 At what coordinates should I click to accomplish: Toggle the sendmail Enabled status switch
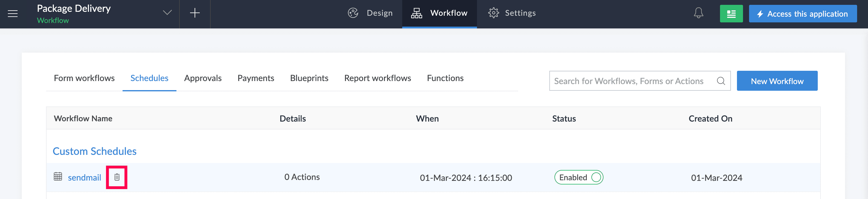pos(595,178)
